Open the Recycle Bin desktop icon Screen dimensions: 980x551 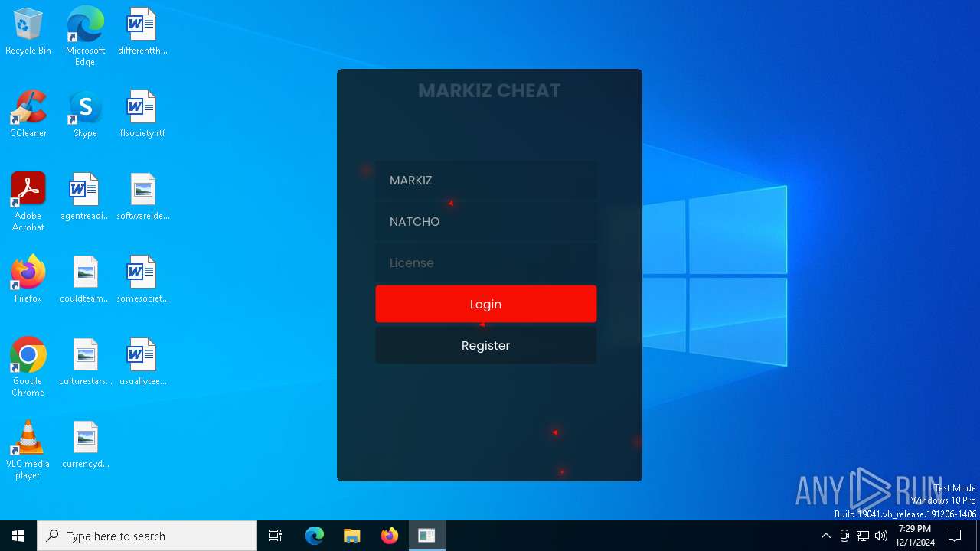click(28, 32)
